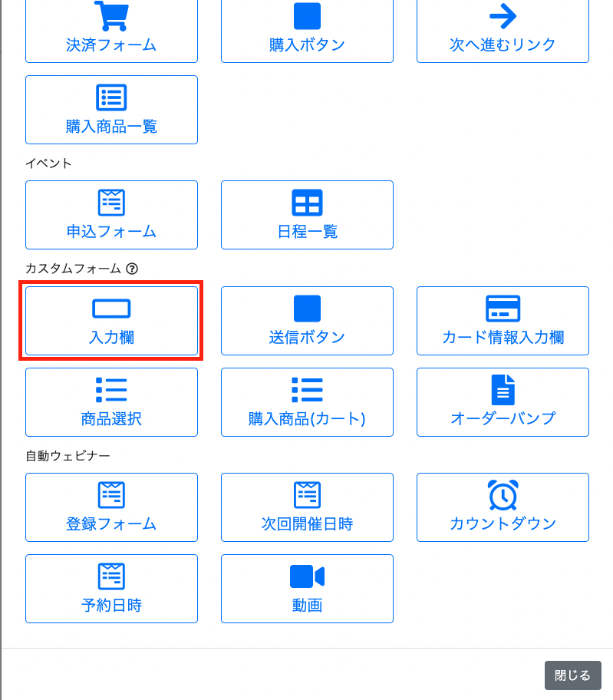This screenshot has width=613, height=700.
Task: Open the カスタムフォーム help question mark
Action: click(132, 269)
